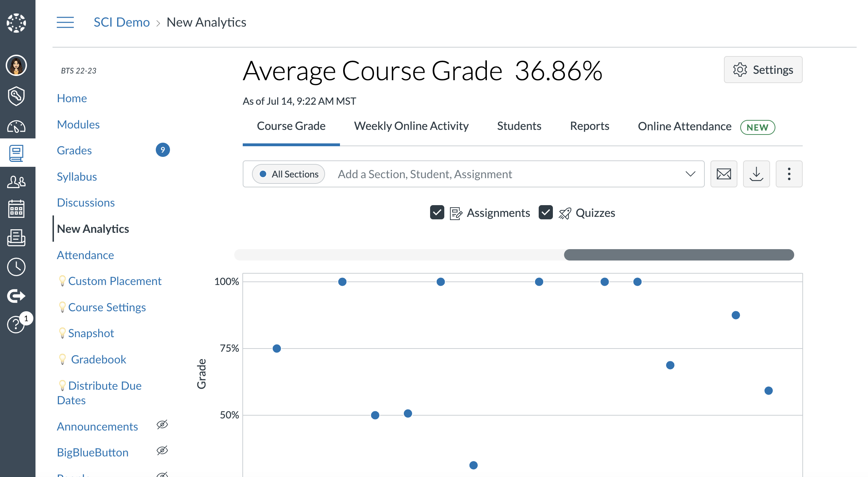Open the Grades link
This screenshot has width=868, height=477.
[x=75, y=150]
